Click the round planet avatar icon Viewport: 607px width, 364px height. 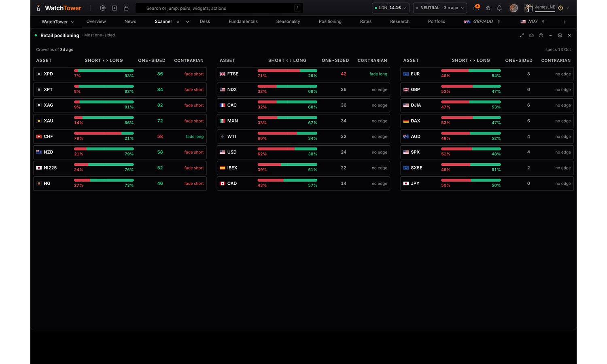514,8
